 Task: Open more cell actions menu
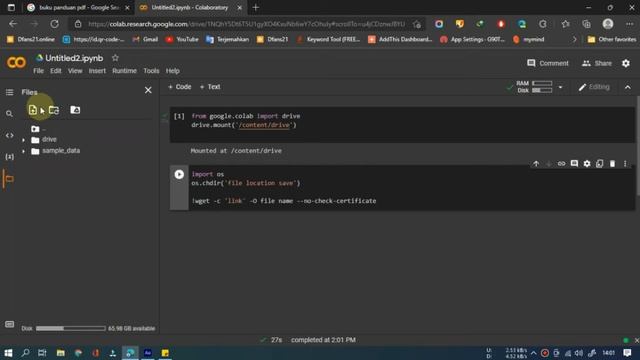coord(625,164)
